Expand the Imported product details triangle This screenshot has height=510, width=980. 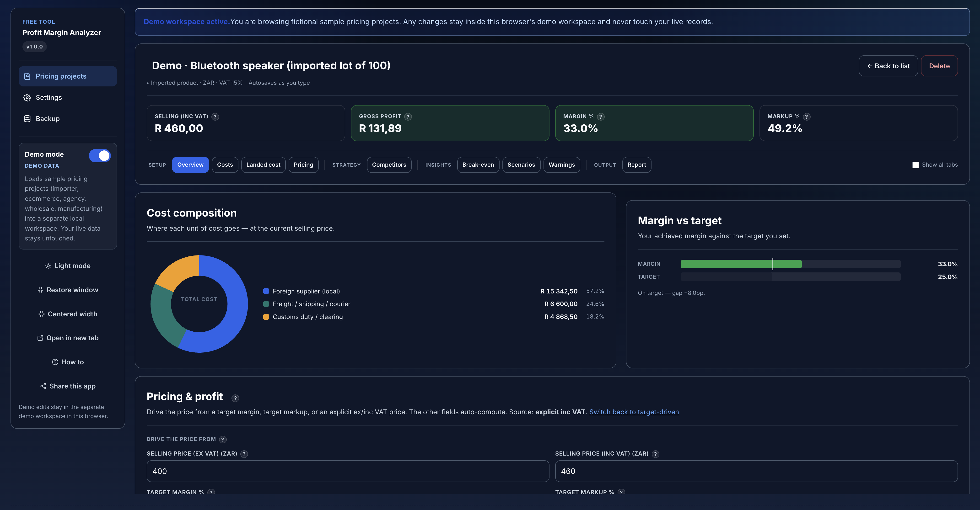click(148, 83)
